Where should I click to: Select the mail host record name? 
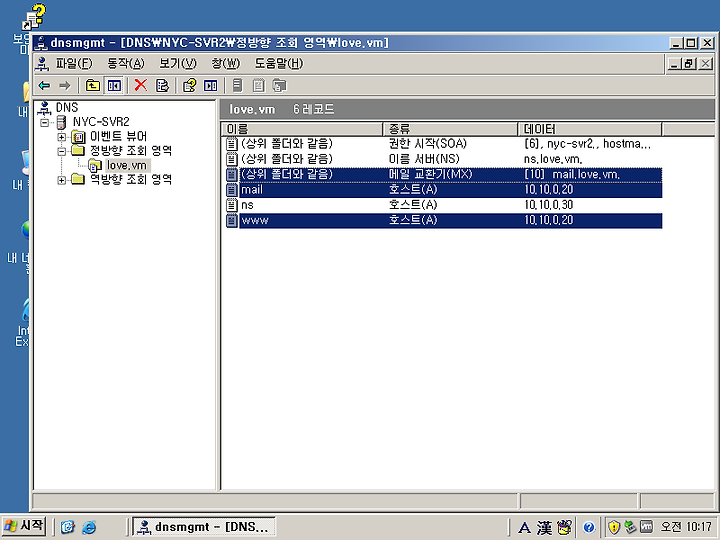click(252, 190)
